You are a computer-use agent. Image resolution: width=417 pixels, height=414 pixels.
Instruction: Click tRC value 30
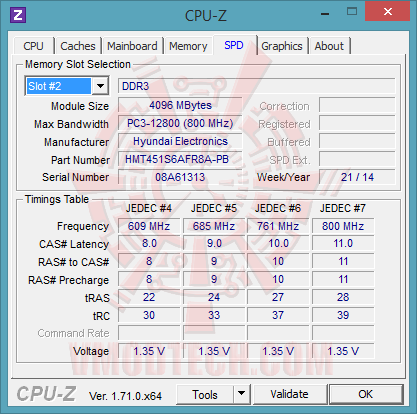(149, 315)
